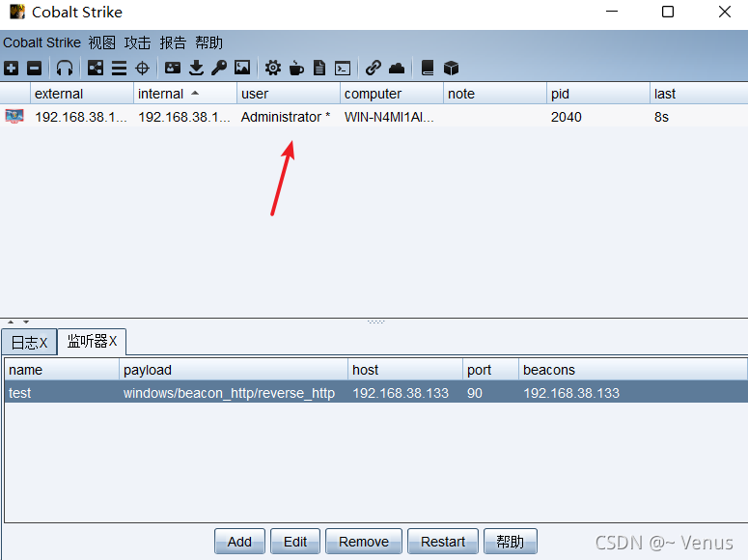
Task: Open the Cobalt Strike menu
Action: tap(42, 43)
